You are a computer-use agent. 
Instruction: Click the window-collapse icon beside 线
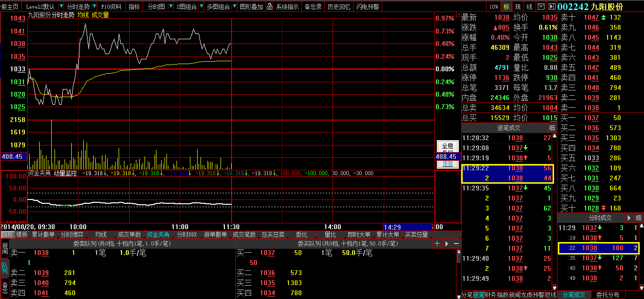click(x=541, y=7)
